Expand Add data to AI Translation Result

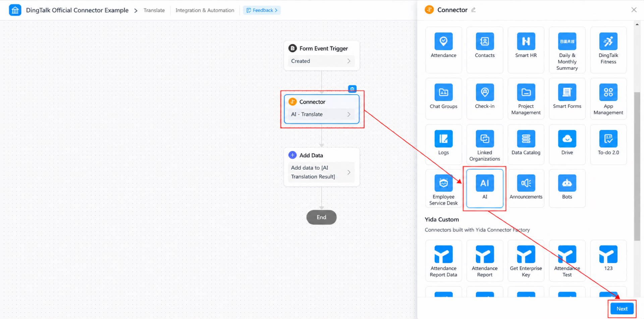click(321, 172)
